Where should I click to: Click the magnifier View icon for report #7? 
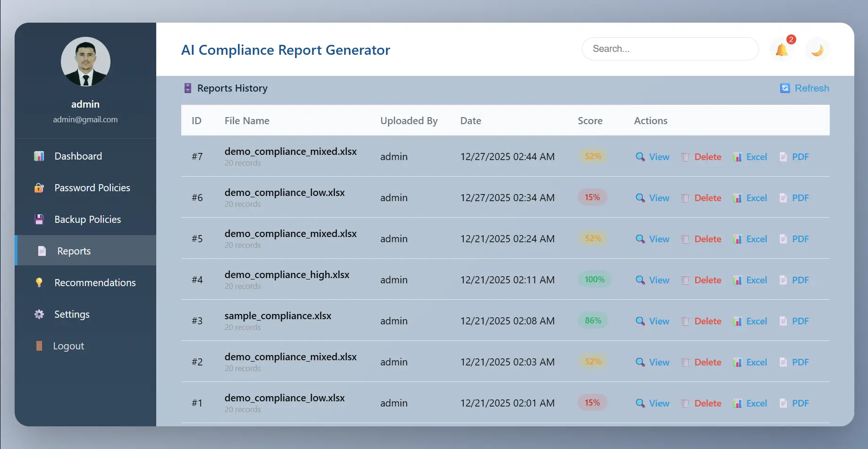click(640, 157)
